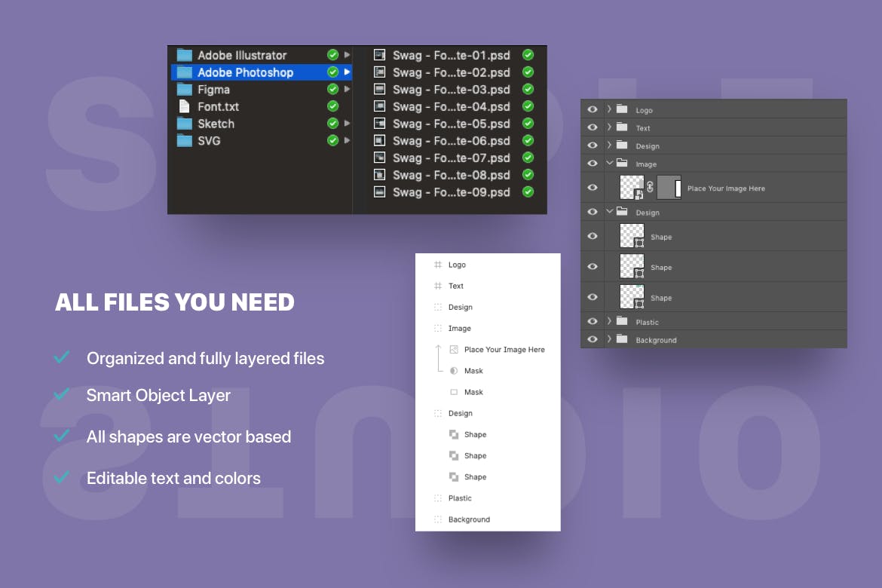The width and height of the screenshot is (882, 588).
Task: Open the Font.txt document icon
Action: 184,106
